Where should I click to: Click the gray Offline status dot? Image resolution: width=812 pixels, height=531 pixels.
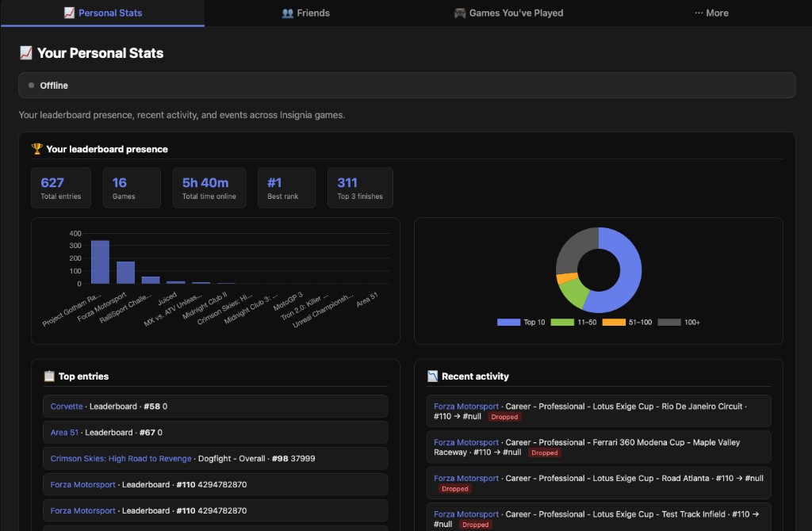point(31,85)
